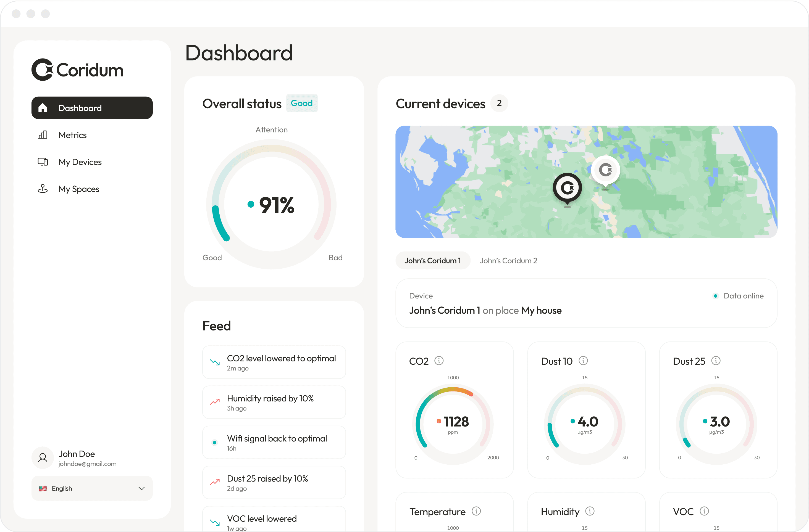Click the Dashboard home icon
Image resolution: width=809 pixels, height=532 pixels.
(43, 108)
